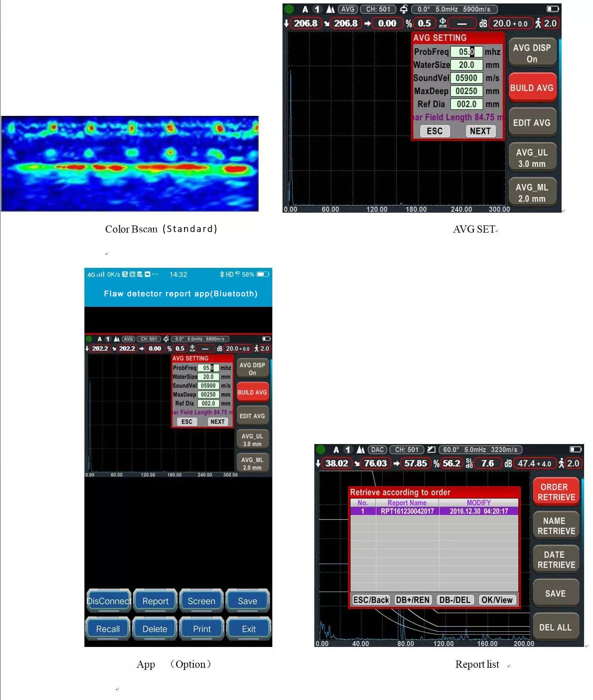Tap Recall button in the phone app
The width and height of the screenshot is (593, 700).
(108, 629)
